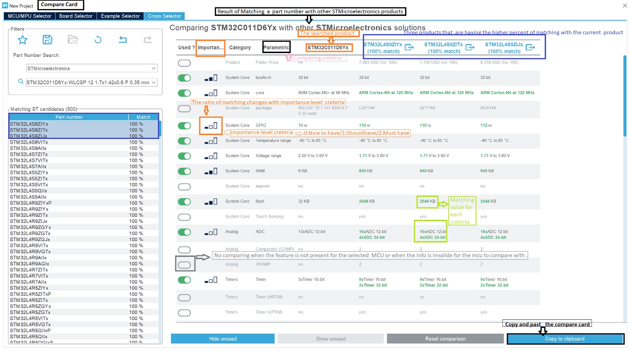Open the STMicroelectronics manufacturer dropdown
Image resolution: width=630 pixels, height=364 pixels.
click(91, 68)
